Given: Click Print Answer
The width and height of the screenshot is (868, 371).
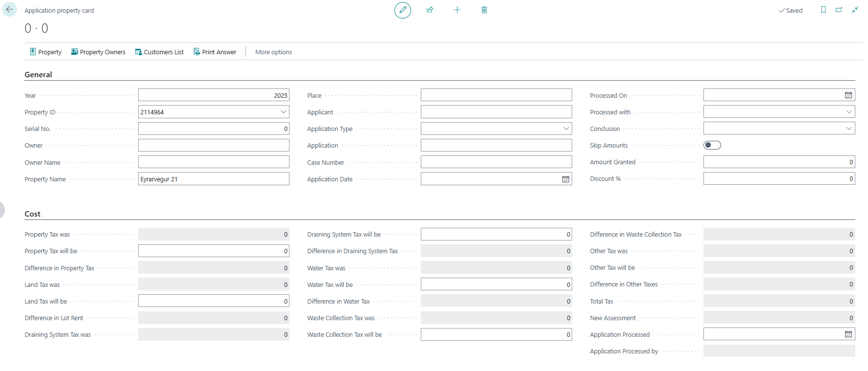Looking at the screenshot, I should point(215,52).
